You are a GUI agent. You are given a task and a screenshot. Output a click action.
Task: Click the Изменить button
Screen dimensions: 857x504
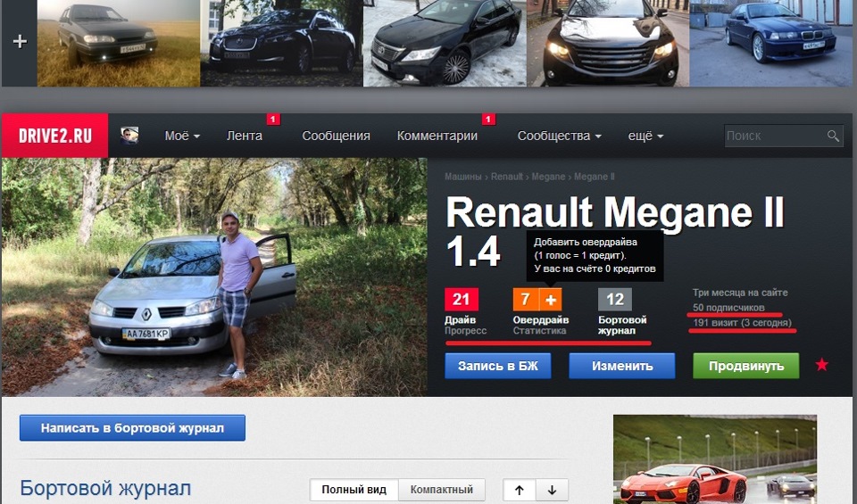[x=622, y=366]
